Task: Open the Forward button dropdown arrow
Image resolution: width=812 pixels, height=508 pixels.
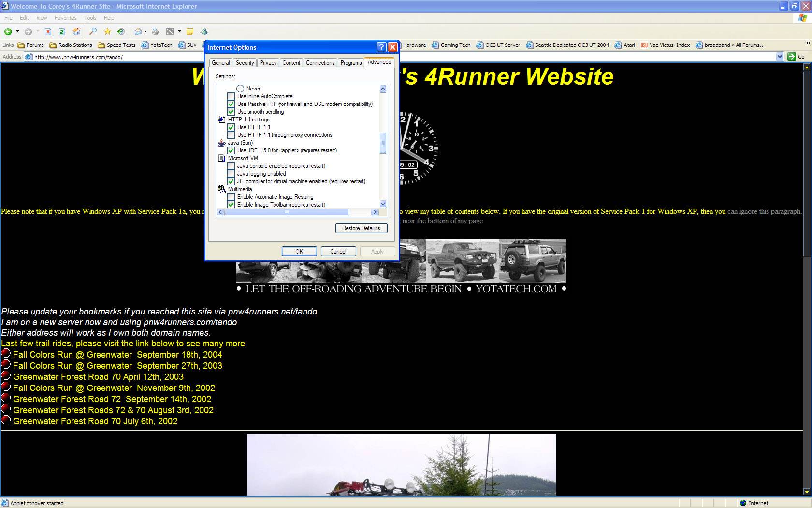Action: (x=37, y=31)
